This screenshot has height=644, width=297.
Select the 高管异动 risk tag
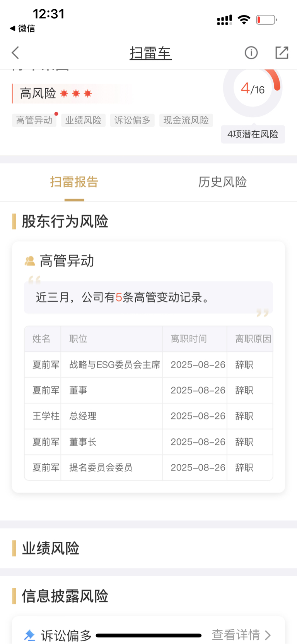34,120
